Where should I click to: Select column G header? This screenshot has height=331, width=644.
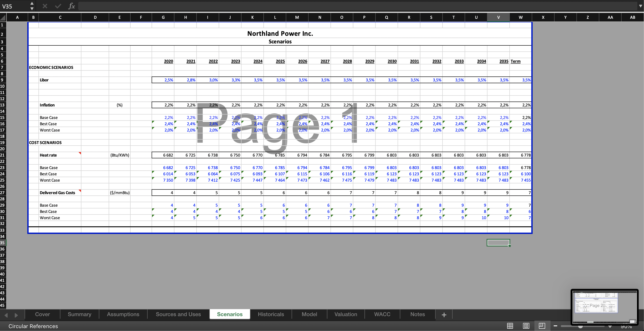click(x=163, y=17)
